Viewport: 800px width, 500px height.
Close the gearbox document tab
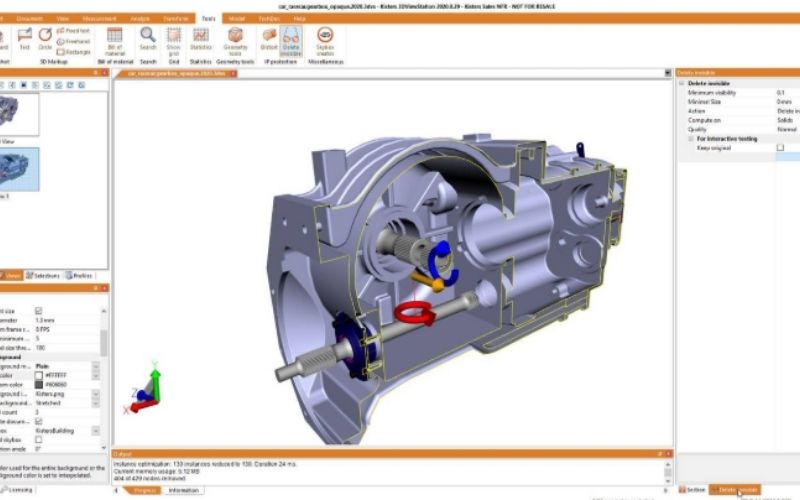coord(233,73)
